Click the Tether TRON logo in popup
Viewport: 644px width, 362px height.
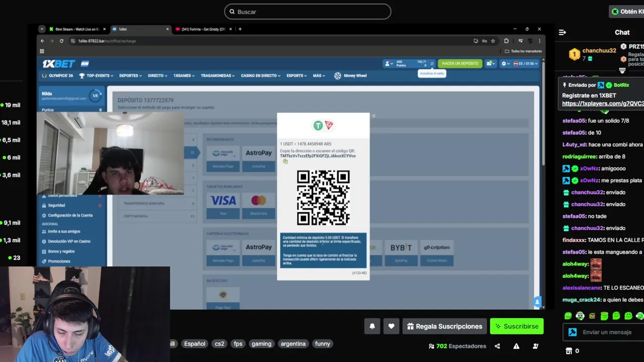(x=323, y=125)
